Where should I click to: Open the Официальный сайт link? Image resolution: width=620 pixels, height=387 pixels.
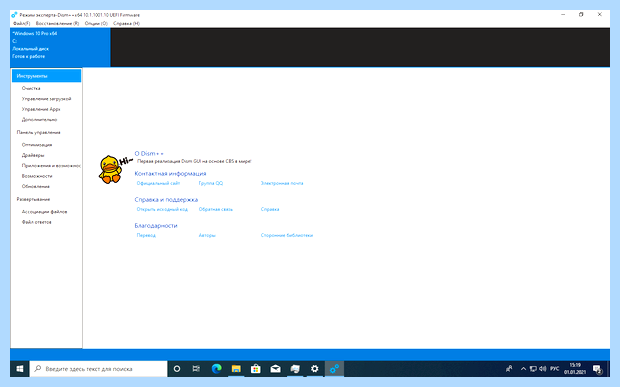tap(158, 183)
